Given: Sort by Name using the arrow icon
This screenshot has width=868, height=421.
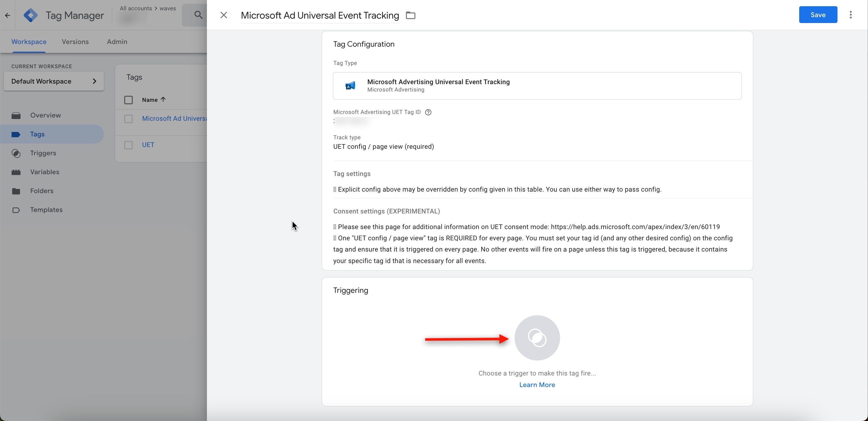Looking at the screenshot, I should [164, 99].
